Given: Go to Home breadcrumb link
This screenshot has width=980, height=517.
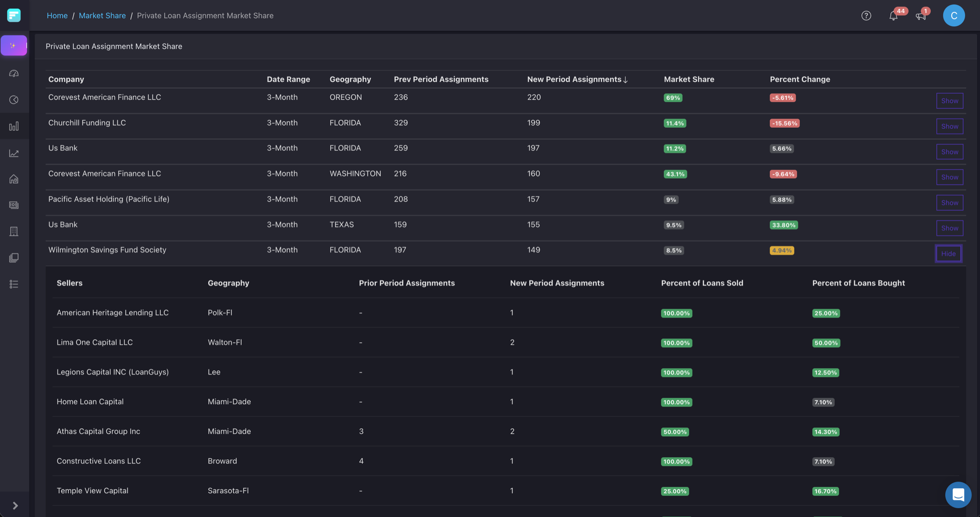Looking at the screenshot, I should [x=57, y=16].
